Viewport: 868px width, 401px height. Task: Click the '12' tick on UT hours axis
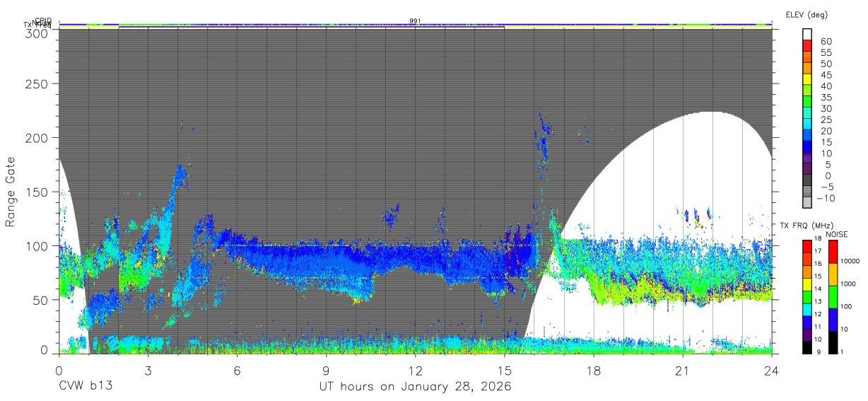tap(415, 370)
